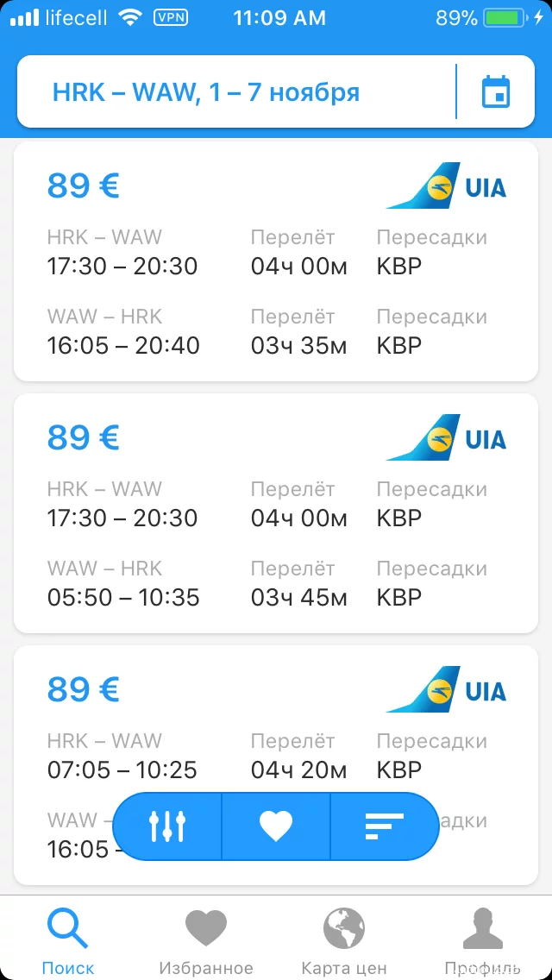Tap the 04ч 20м flight duration
Screen dimensions: 552x980
point(298,770)
